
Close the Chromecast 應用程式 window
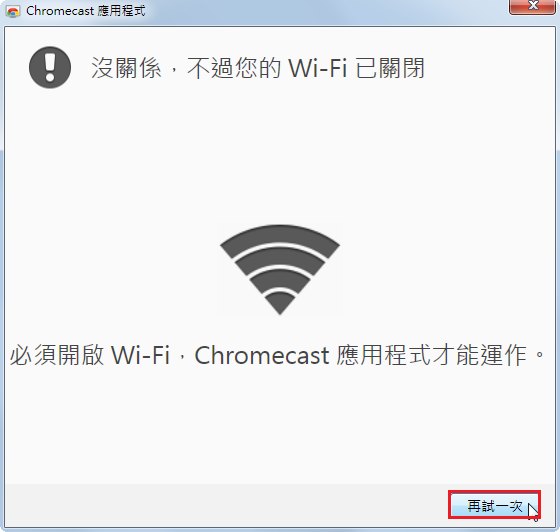coord(532,6)
